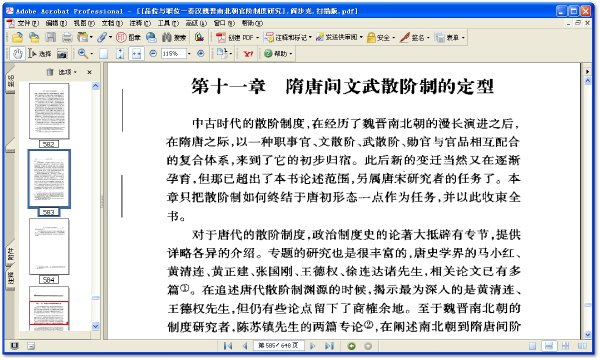Click the gray next view button
This screenshot has height=360, width=600.
(368, 346)
